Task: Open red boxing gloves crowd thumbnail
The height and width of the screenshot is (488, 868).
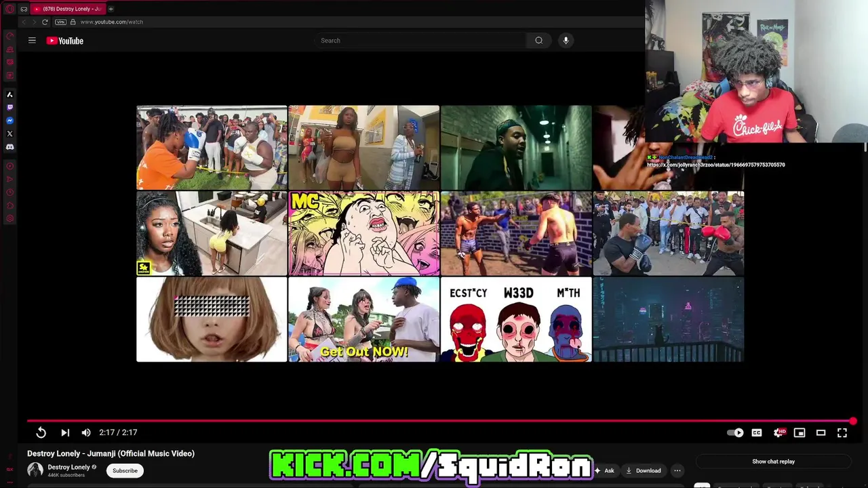Action: point(668,233)
